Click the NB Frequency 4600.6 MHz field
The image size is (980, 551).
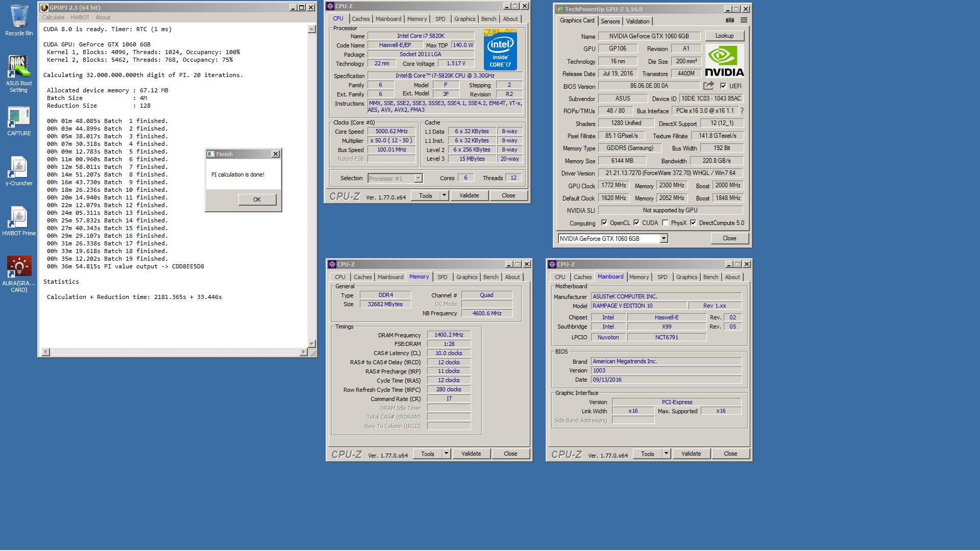[487, 313]
